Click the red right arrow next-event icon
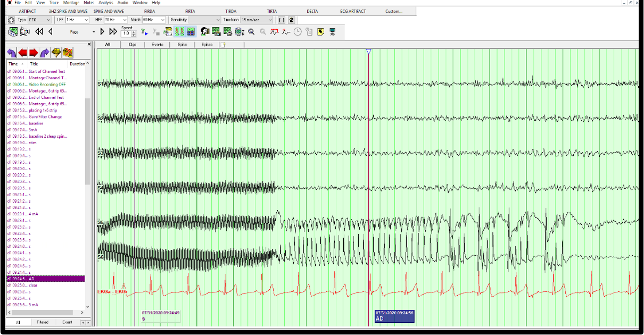The image size is (644, 335). [x=34, y=53]
